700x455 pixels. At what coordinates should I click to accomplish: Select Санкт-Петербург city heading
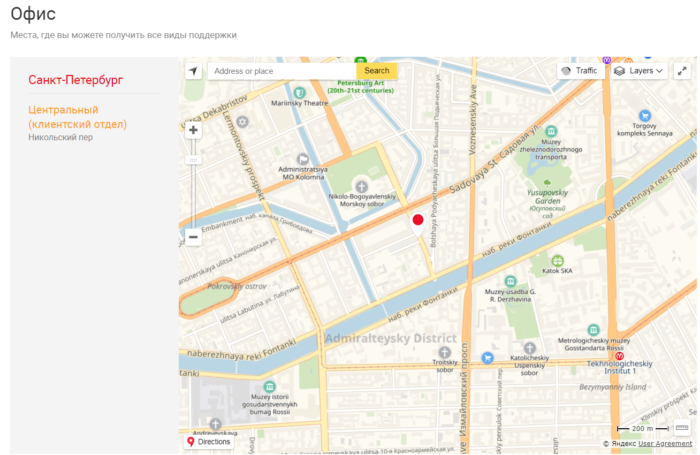click(76, 79)
